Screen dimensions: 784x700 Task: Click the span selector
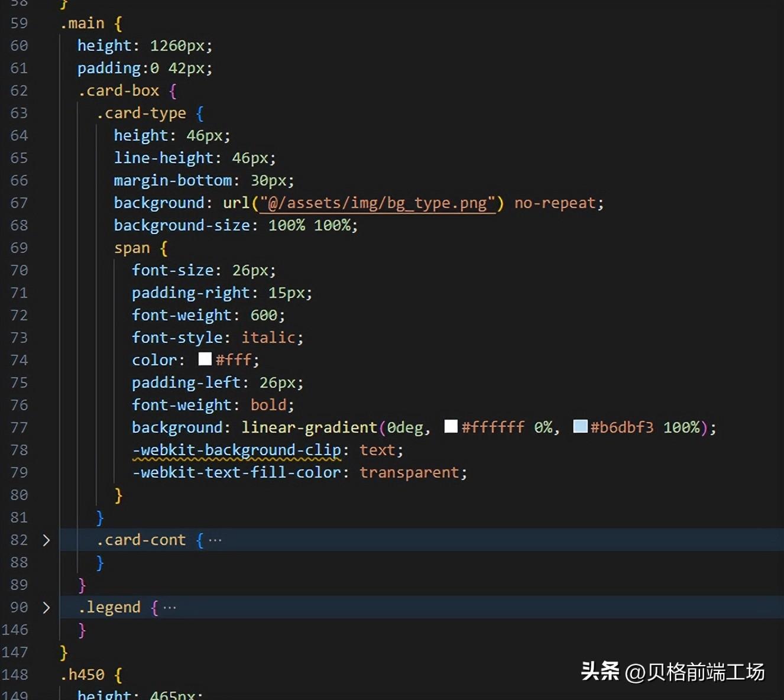tap(132, 248)
